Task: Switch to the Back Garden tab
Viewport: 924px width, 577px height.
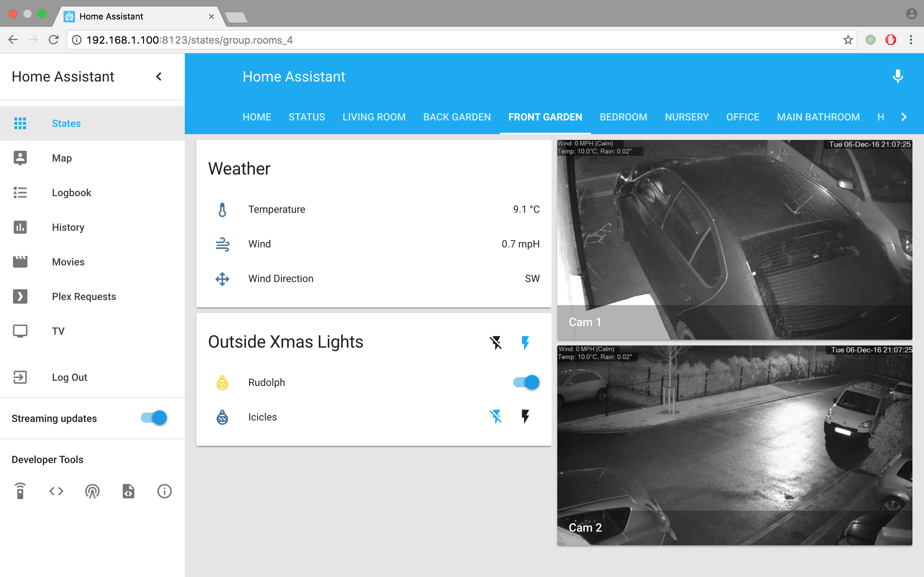Action: [x=457, y=117]
